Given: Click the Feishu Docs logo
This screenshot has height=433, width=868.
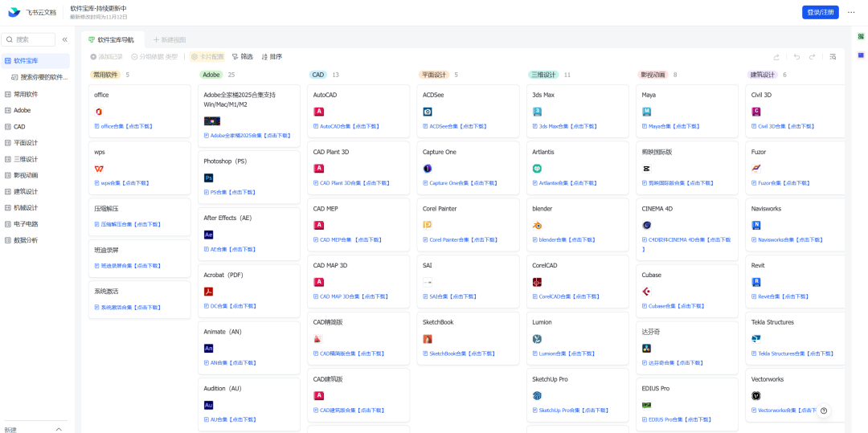Looking at the screenshot, I should 14,12.
